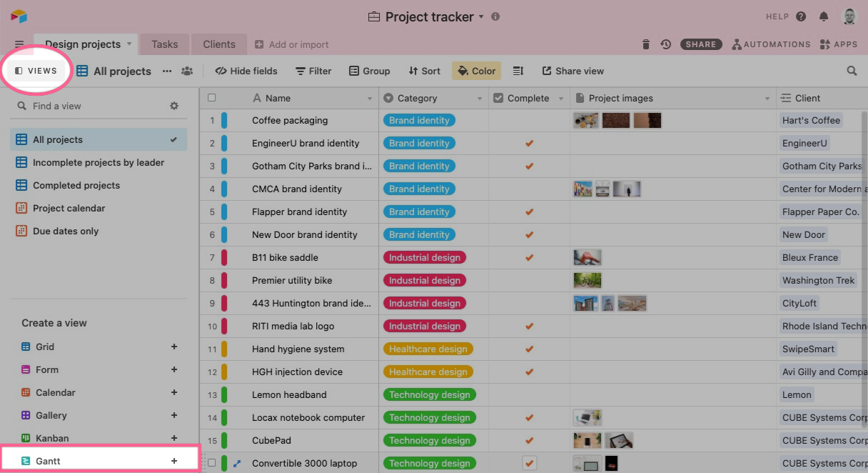Expand the Project tracker title menu
Viewport: 868px width, 473px height.
(481, 16)
